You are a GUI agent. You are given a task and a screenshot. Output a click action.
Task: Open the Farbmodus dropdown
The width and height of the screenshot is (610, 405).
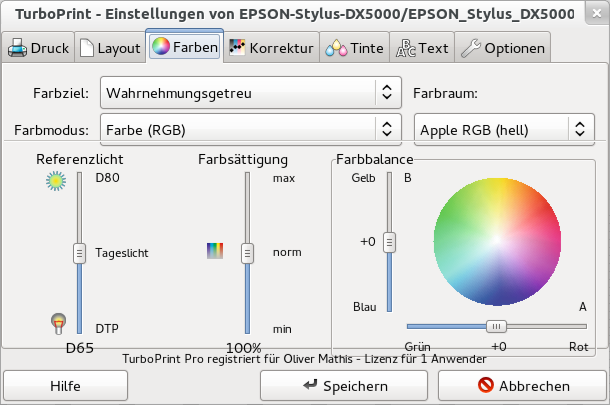[250, 129]
